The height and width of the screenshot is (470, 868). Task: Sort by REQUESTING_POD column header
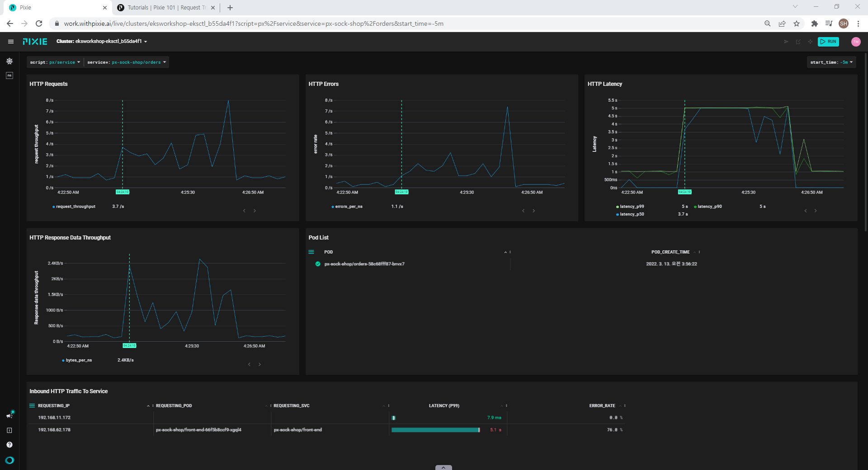pyautogui.click(x=174, y=406)
